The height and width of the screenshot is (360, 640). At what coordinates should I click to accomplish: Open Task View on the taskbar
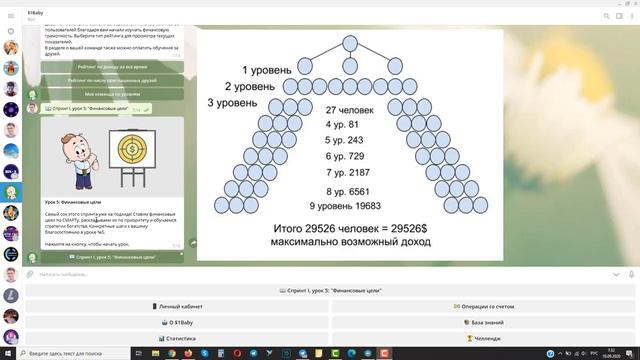click(139, 353)
